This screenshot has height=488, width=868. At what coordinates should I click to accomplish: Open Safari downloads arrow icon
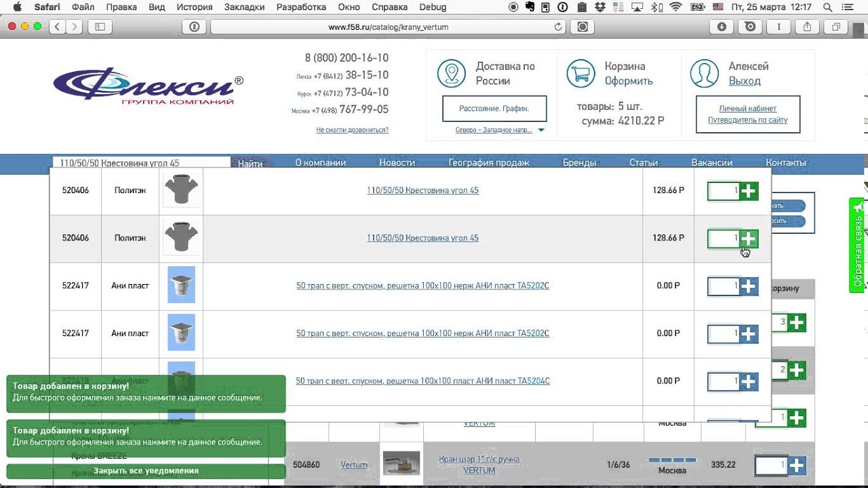pyautogui.click(x=722, y=26)
